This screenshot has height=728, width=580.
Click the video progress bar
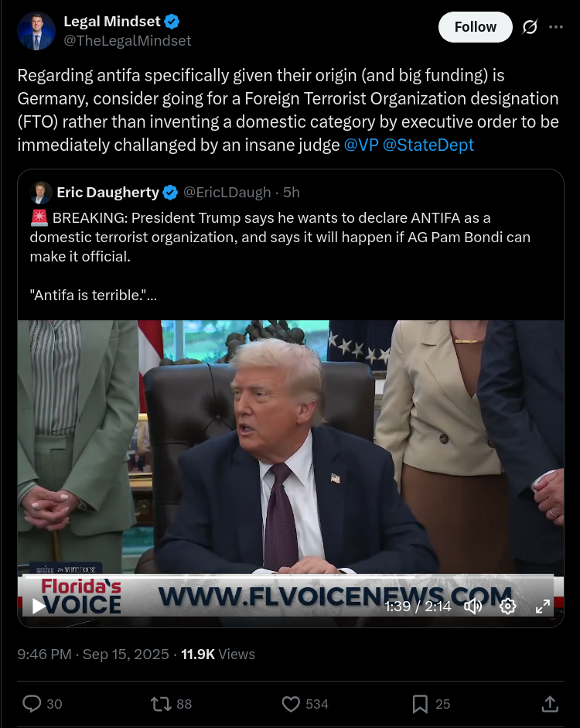click(291, 577)
